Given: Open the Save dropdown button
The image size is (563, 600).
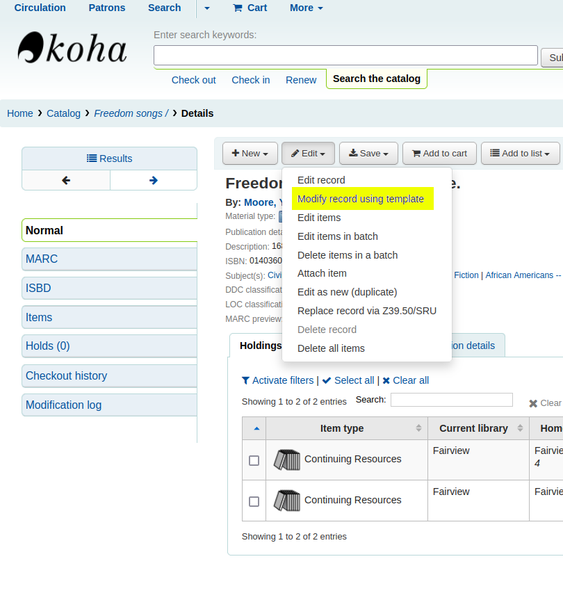Looking at the screenshot, I should click(369, 153).
